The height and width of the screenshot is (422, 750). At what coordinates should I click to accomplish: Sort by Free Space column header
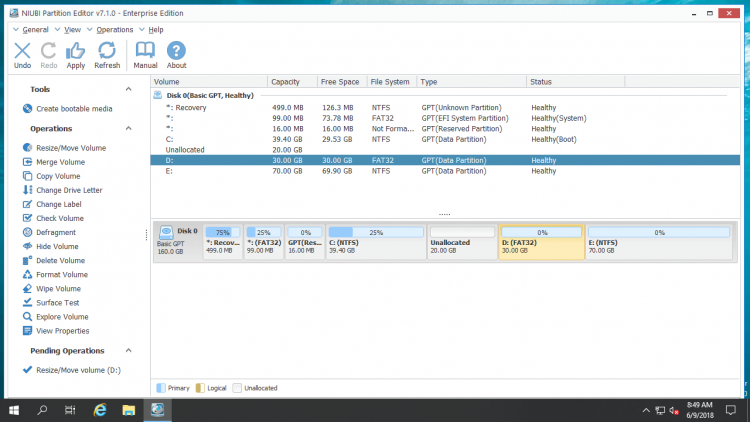point(342,82)
